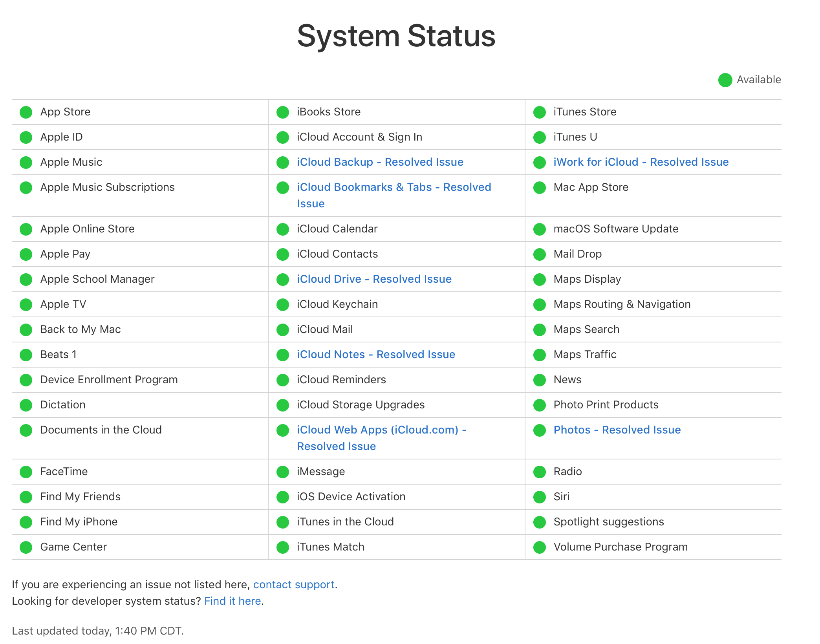The height and width of the screenshot is (644, 820).
Task: Click the status dot next to Maps Display
Action: [x=540, y=280]
